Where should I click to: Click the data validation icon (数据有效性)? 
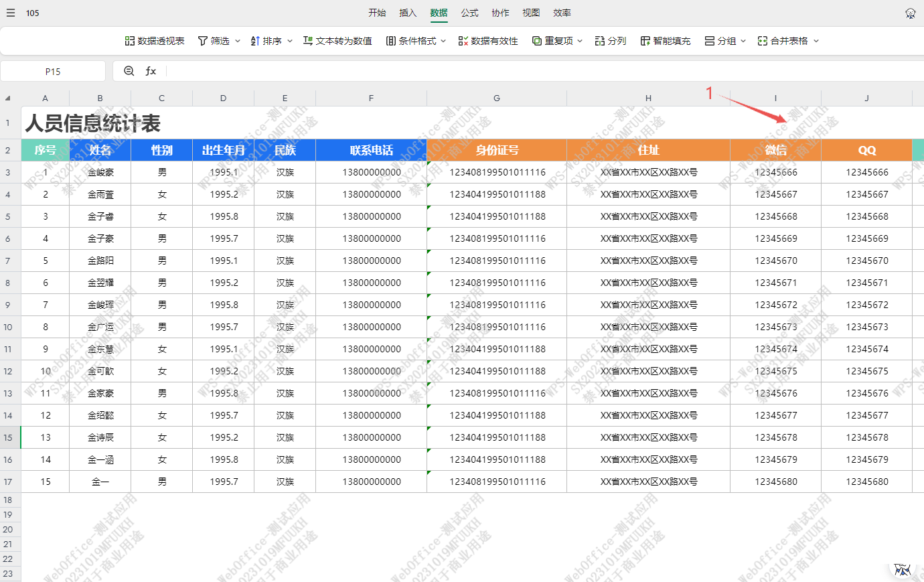[x=463, y=41]
